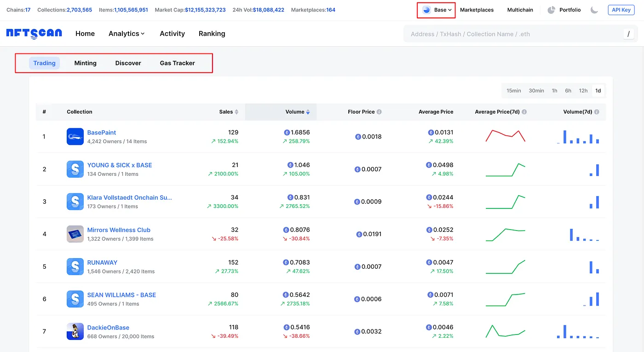Open the Marketplaces link

[477, 10]
